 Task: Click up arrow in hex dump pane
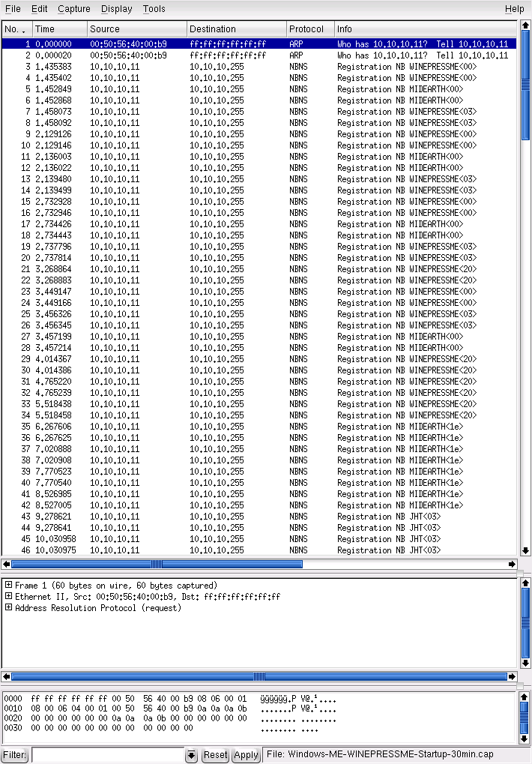pos(525,697)
